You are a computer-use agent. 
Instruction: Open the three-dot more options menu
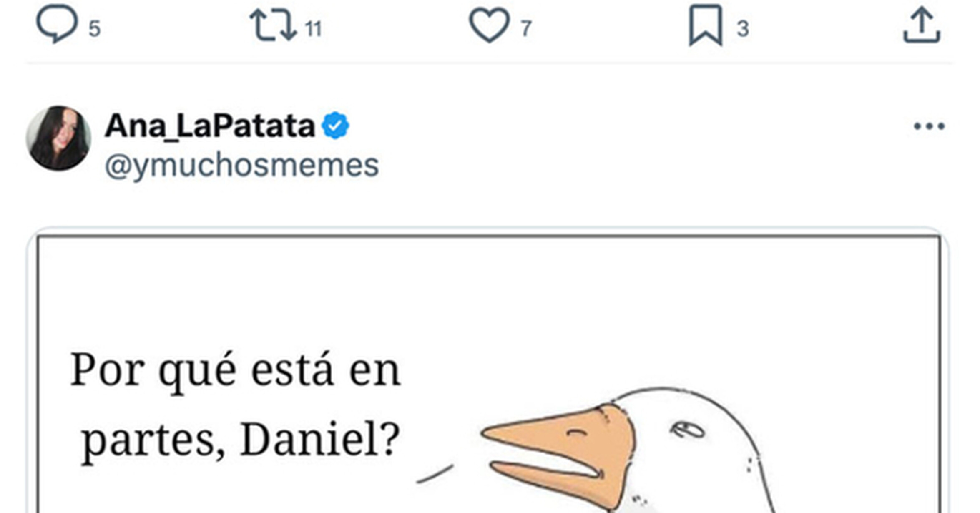coord(929,126)
